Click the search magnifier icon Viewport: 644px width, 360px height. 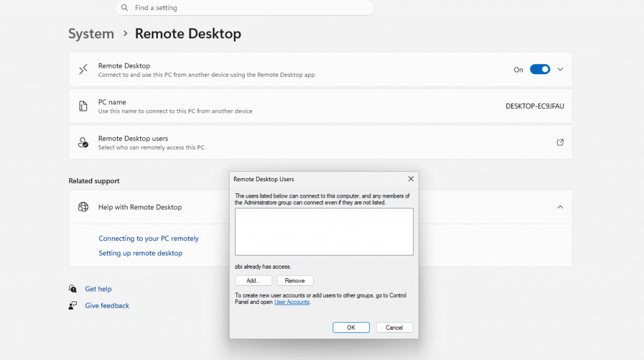124,8
